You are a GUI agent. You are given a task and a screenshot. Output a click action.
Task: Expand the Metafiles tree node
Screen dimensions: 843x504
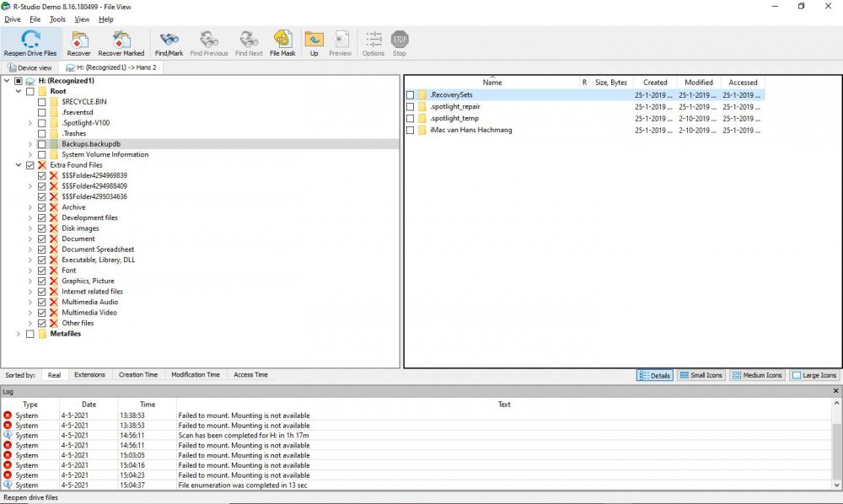pos(19,334)
